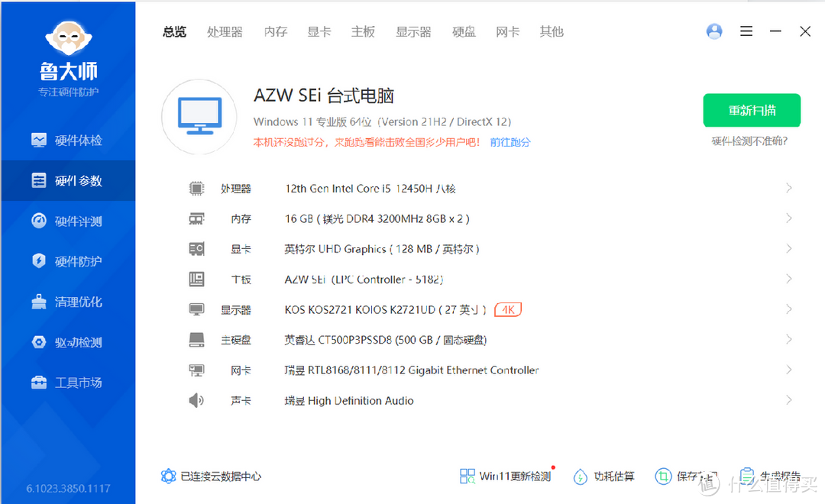The width and height of the screenshot is (825, 504).
Task: Switch to the 网卡 tab
Action: 508,31
